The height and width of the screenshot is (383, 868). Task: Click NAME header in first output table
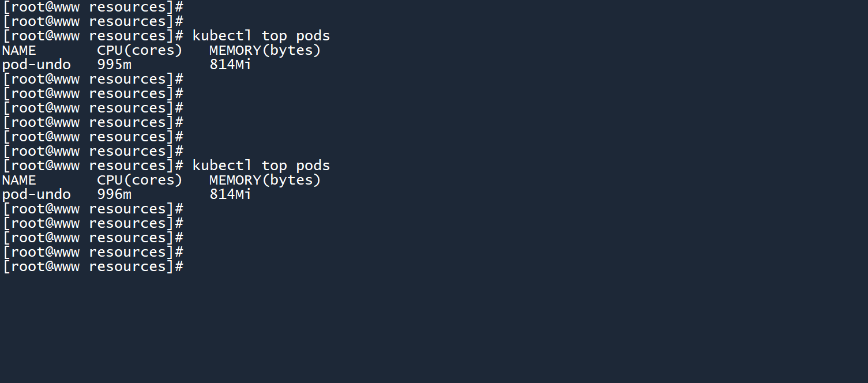19,50
